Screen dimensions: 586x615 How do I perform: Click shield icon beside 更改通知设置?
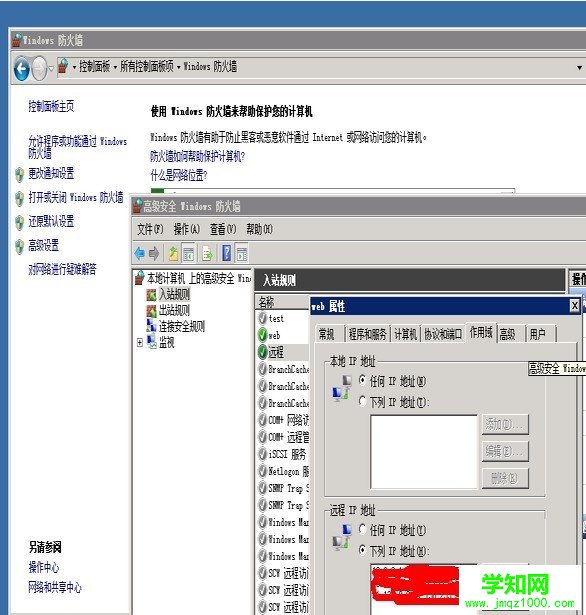pyautogui.click(x=19, y=174)
